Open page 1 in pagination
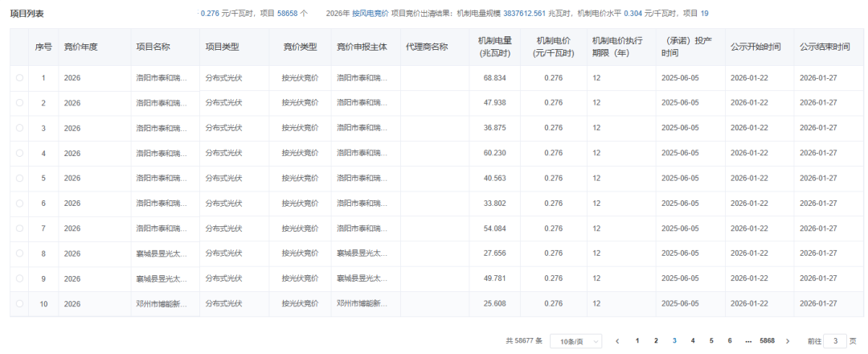Viewport: 868px width, 354px height. click(x=637, y=341)
